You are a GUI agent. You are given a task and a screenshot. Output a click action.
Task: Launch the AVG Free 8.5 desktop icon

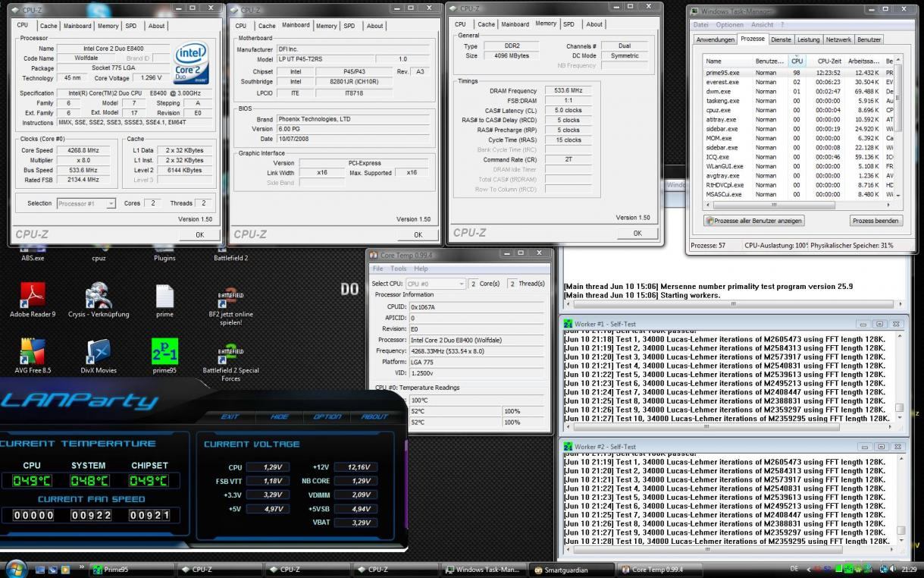click(x=33, y=357)
